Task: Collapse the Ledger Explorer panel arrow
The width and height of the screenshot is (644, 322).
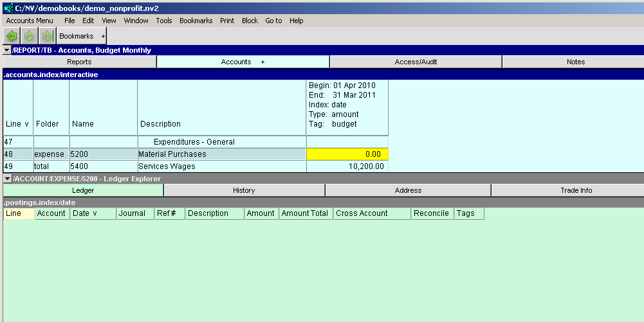Action: [x=6, y=179]
